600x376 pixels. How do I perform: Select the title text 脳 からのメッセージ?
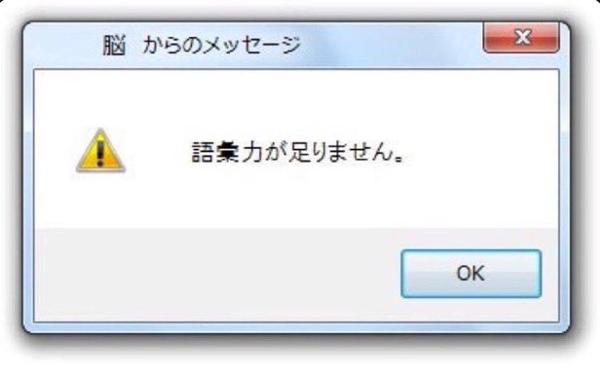(x=202, y=45)
